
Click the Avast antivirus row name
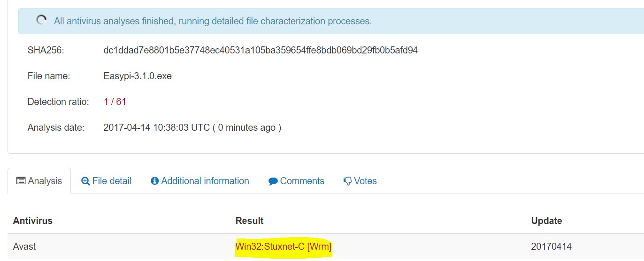point(24,246)
